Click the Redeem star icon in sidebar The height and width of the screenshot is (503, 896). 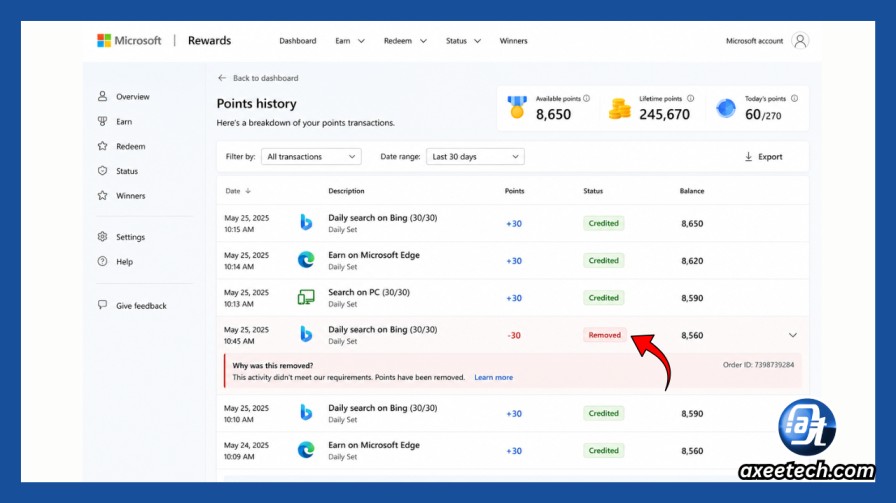pyautogui.click(x=102, y=146)
